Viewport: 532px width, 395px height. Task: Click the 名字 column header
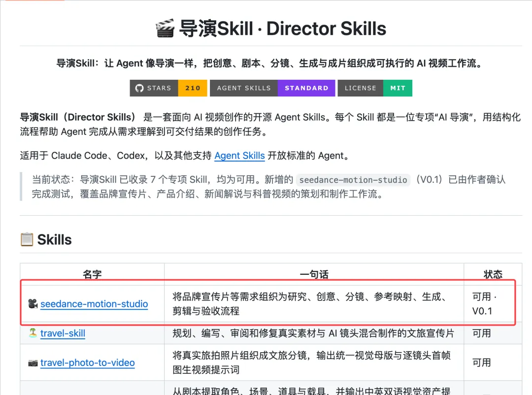point(92,274)
